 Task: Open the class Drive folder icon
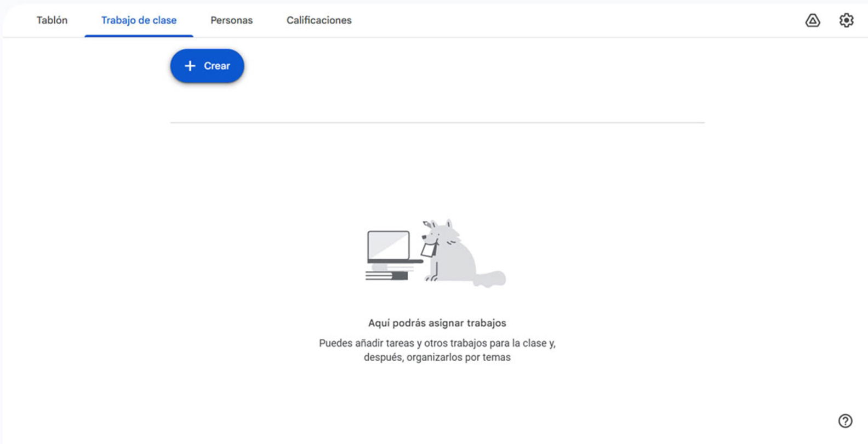point(813,20)
